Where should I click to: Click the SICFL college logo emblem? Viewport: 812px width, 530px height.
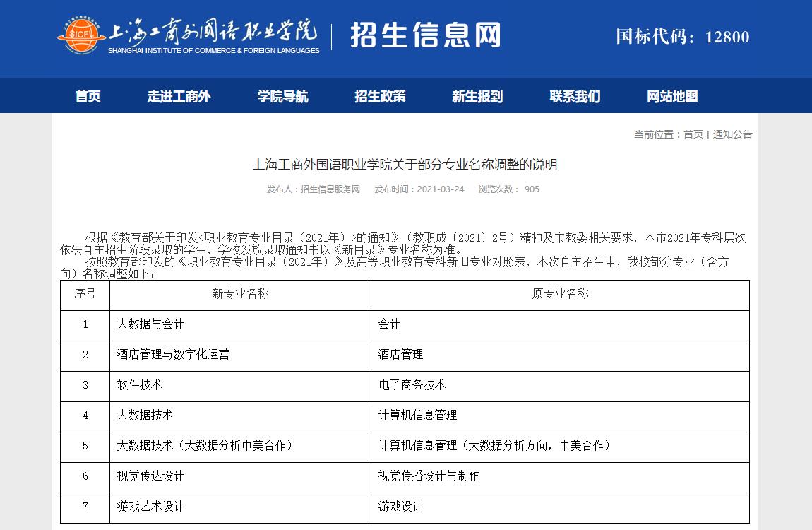coord(80,35)
